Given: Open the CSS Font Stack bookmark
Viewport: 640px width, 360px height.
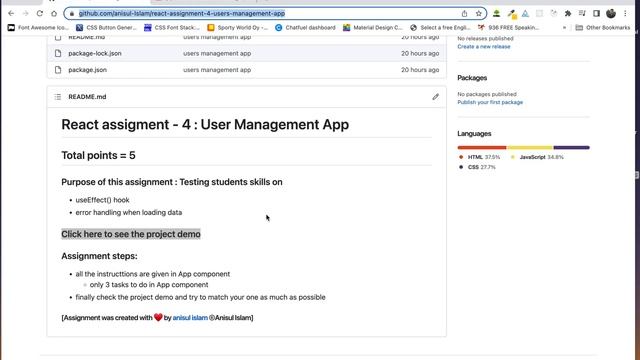Looking at the screenshot, I should [x=172, y=27].
